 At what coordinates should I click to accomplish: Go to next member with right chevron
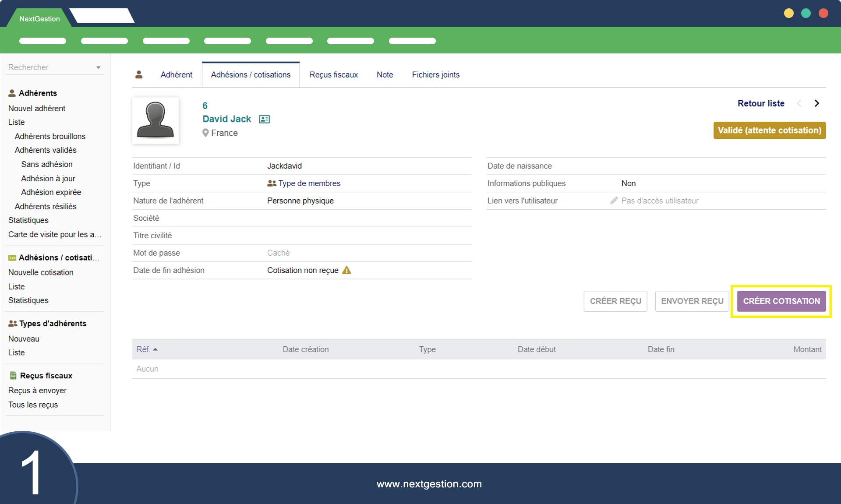(816, 103)
